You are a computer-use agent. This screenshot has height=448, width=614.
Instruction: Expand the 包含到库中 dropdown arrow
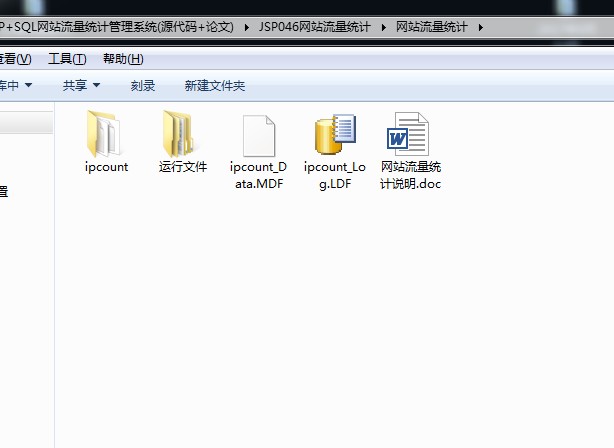tap(28, 85)
